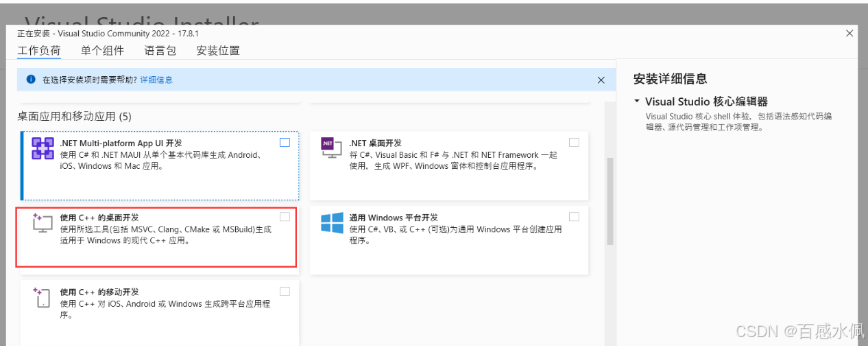Check the .NET Multi-platform App UI 开发 checkbox
The image size is (868, 346).
point(285,143)
